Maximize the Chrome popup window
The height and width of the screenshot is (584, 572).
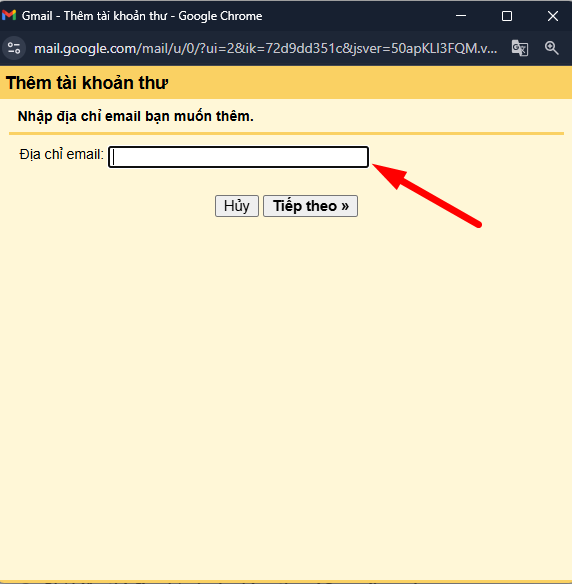(x=507, y=16)
